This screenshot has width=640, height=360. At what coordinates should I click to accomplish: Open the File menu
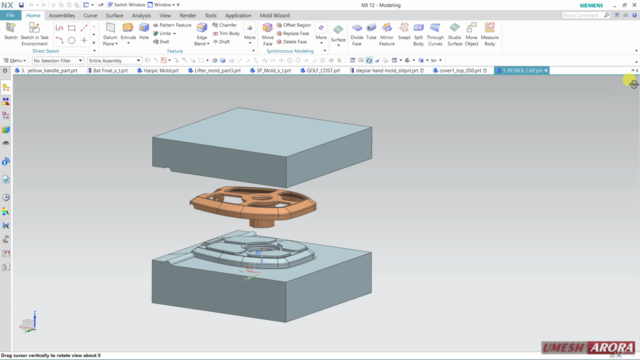[x=10, y=15]
